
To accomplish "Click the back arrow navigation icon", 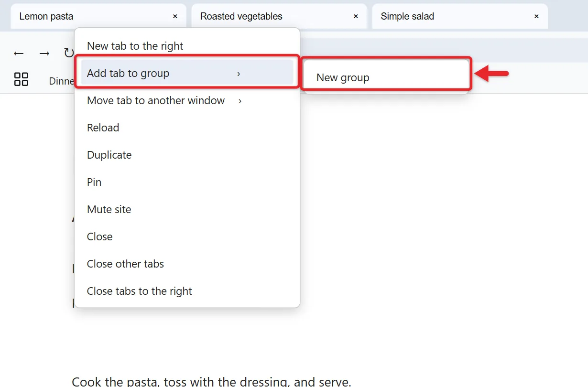I will pos(19,54).
